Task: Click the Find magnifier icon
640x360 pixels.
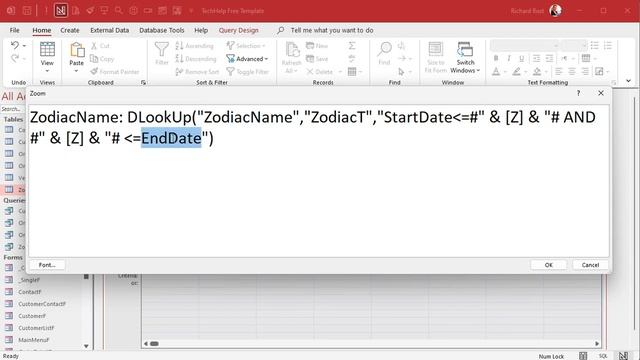Action: pyautogui.click(x=384, y=49)
